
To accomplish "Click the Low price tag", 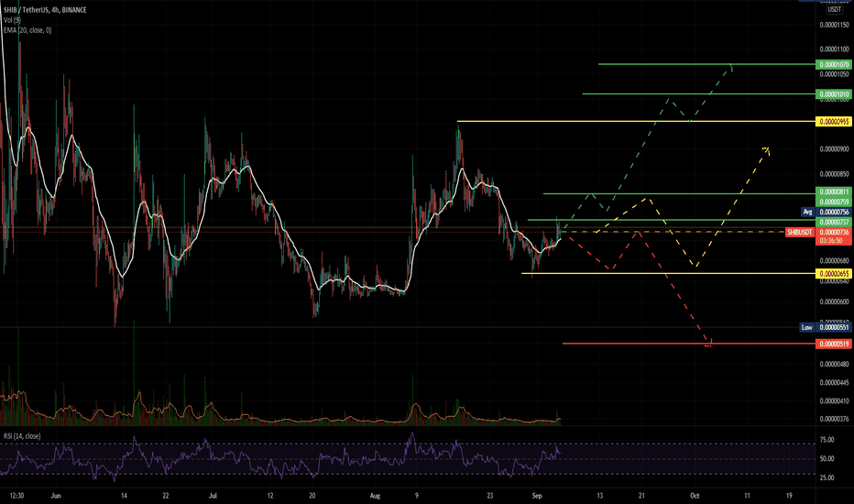I will pos(807,327).
